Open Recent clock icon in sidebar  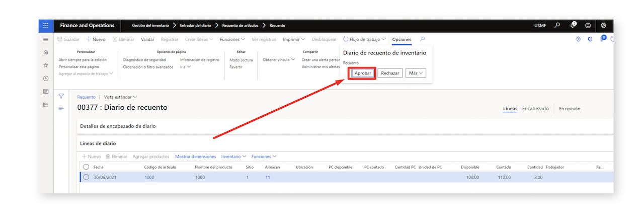click(46, 78)
